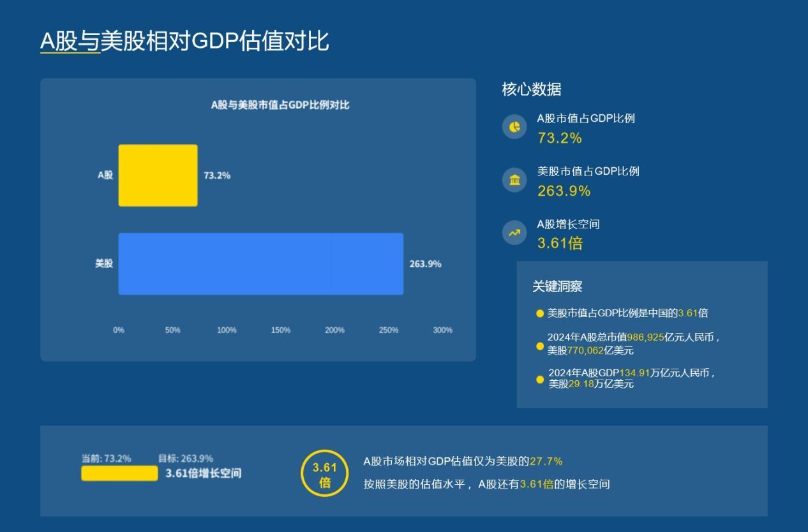Click the 核心数据 heading
Screen dimensions: 808x532
click(x=532, y=89)
